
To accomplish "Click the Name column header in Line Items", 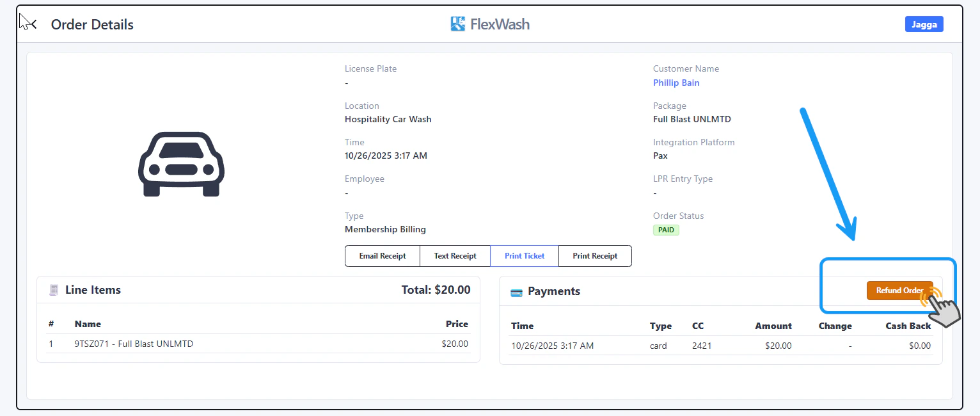I will tap(88, 324).
